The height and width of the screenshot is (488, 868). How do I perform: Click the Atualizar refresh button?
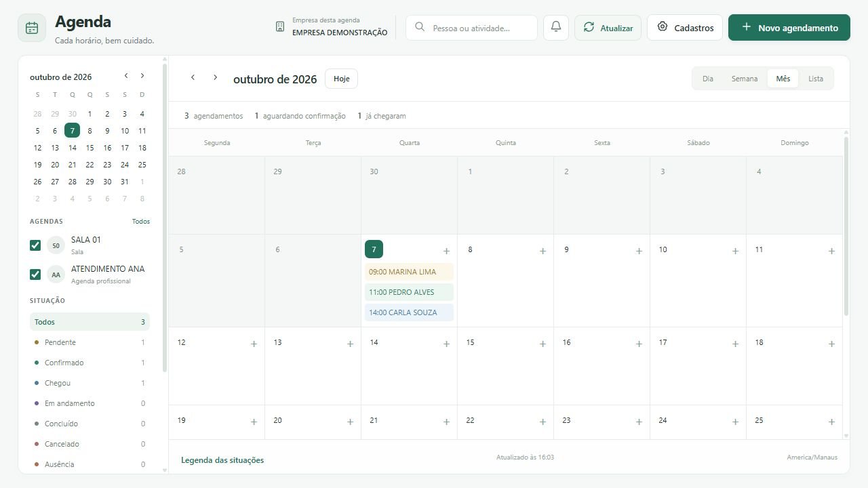point(608,28)
